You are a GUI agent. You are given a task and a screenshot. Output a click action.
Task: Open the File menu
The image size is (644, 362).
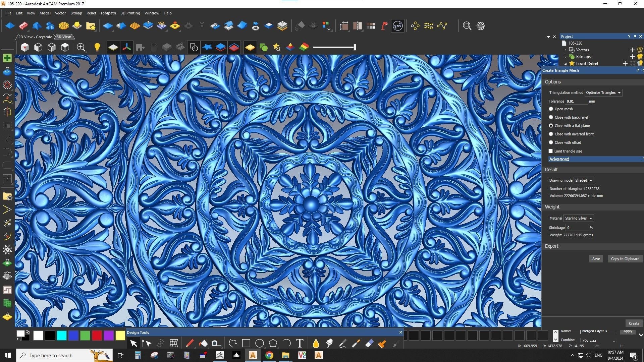[x=8, y=13]
